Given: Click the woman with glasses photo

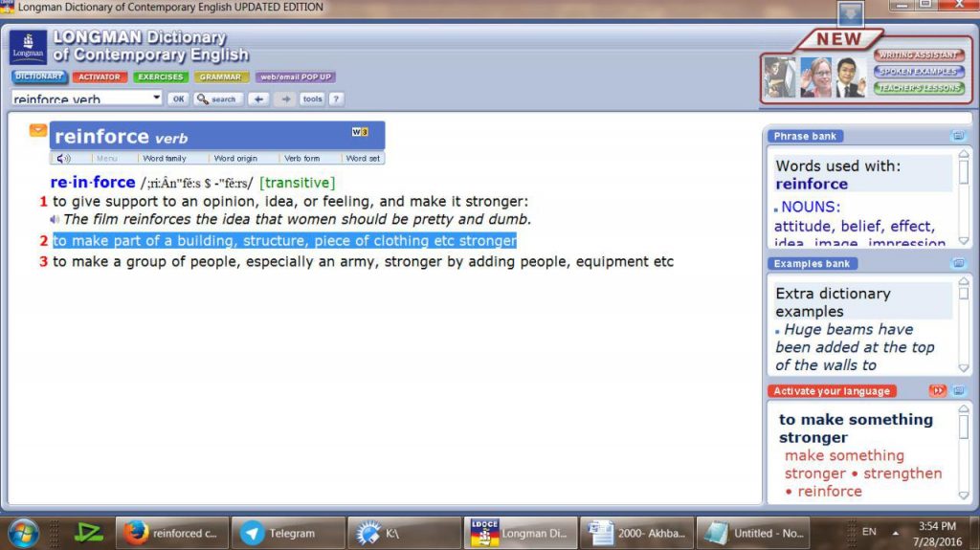Looking at the screenshot, I should pos(815,77).
